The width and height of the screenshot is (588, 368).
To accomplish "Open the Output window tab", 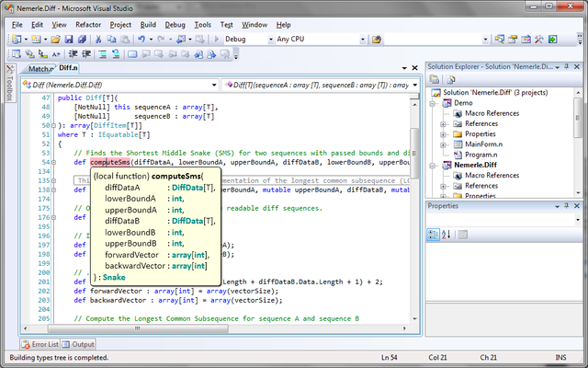I will [x=84, y=345].
